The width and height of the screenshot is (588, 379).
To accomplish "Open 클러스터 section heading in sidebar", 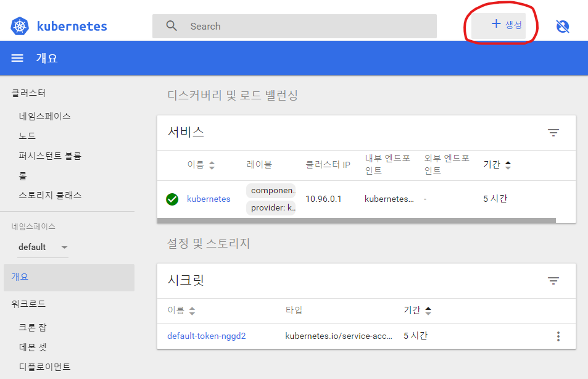I will pos(28,93).
